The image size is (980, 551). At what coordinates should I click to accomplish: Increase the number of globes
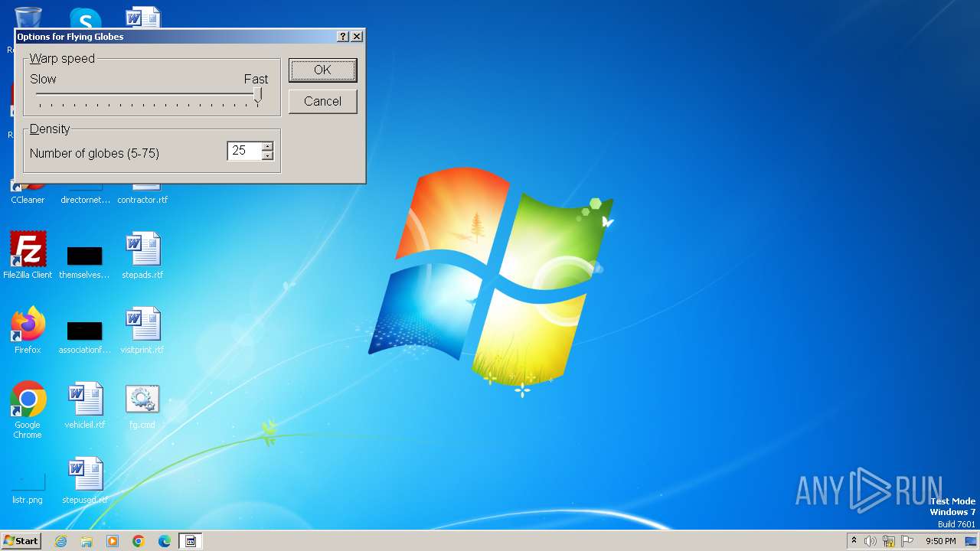(267, 146)
